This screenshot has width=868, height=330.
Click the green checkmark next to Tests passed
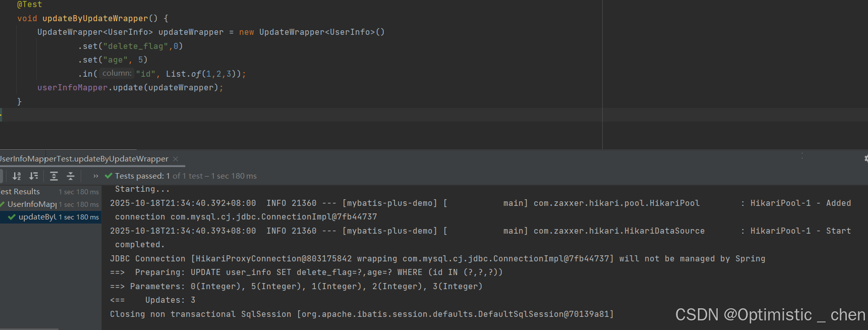108,176
